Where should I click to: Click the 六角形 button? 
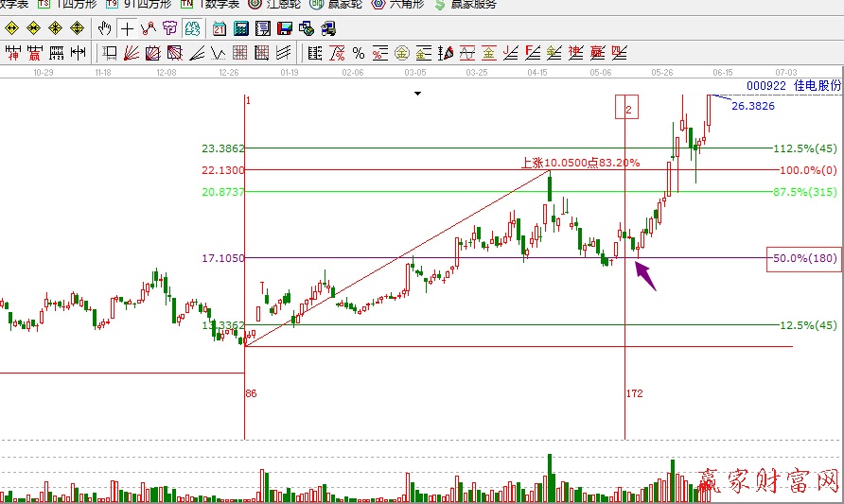pos(398,4)
